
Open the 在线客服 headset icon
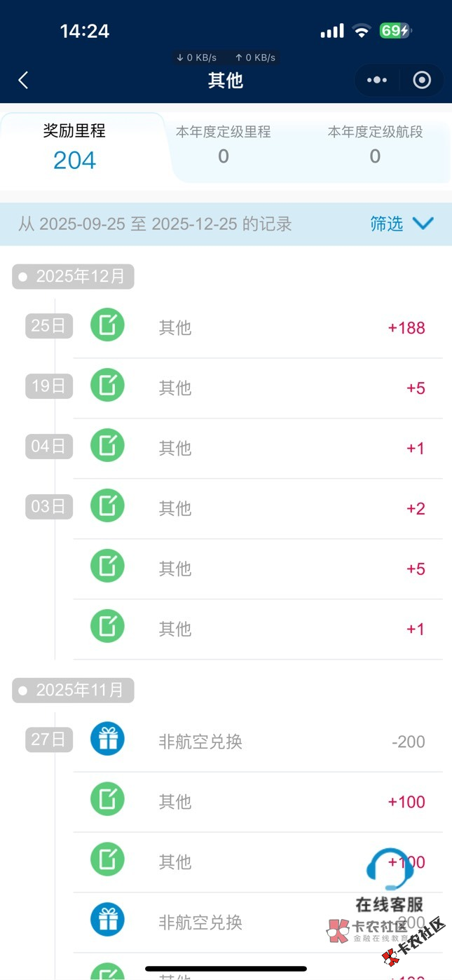[x=390, y=871]
